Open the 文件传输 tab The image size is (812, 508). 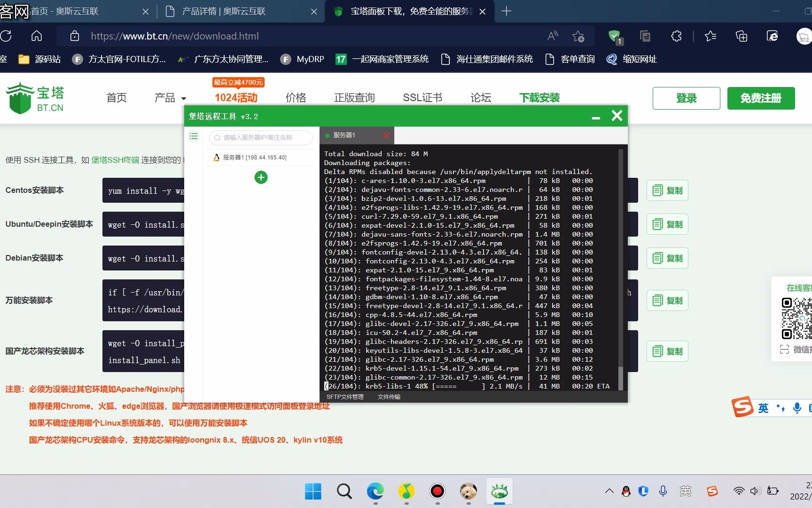pos(389,397)
